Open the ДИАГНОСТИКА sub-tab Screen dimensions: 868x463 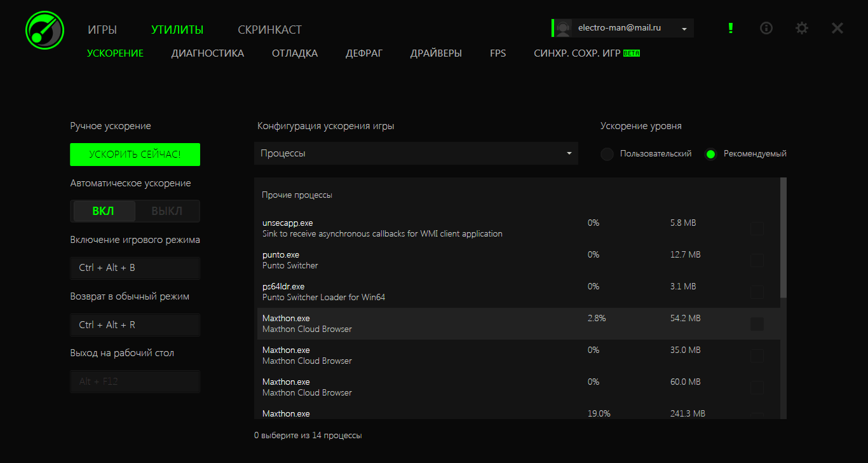click(207, 53)
